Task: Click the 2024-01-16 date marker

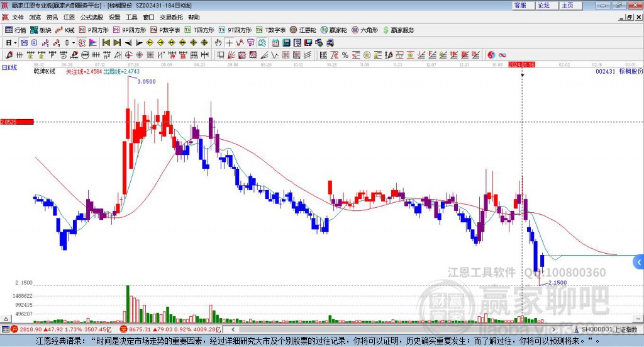Action: pyautogui.click(x=521, y=64)
